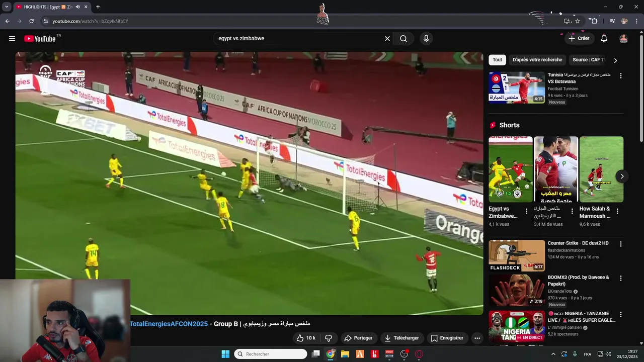Open the How Salah & Marmoush short thumbnail
This screenshot has height=362, width=644.
pos(601,169)
